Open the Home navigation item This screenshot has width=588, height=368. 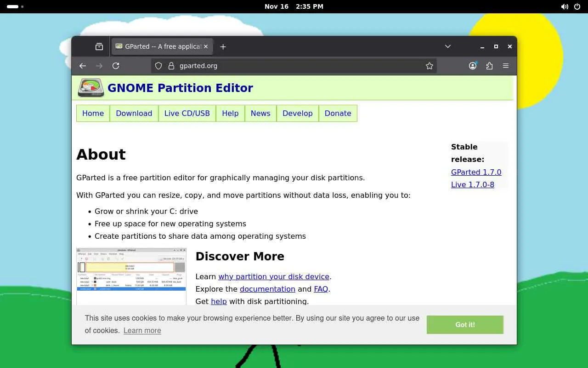93,113
